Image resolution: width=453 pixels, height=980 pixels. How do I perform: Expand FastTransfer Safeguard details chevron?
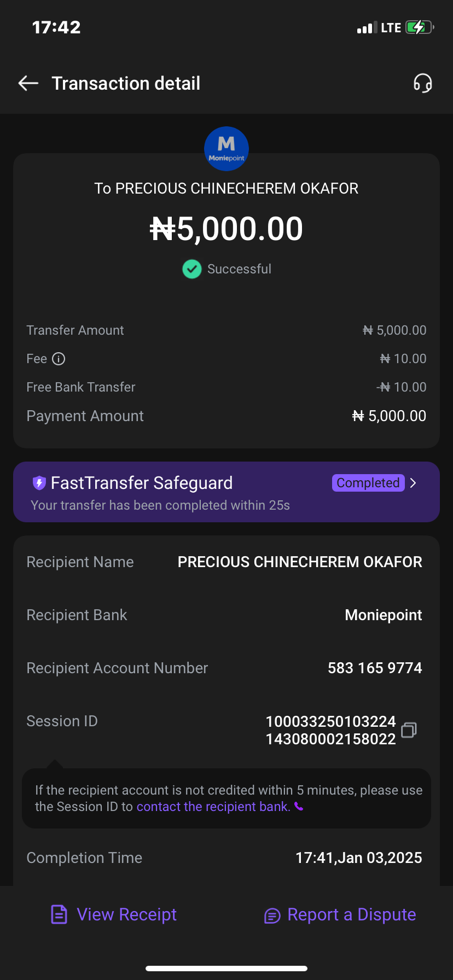click(414, 483)
